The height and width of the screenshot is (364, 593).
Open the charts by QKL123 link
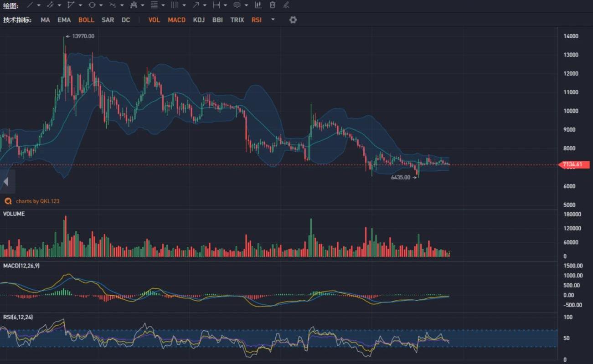[37, 201]
